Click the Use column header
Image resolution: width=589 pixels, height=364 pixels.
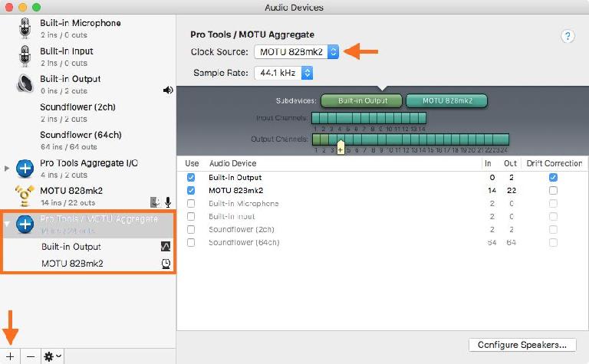[192, 164]
